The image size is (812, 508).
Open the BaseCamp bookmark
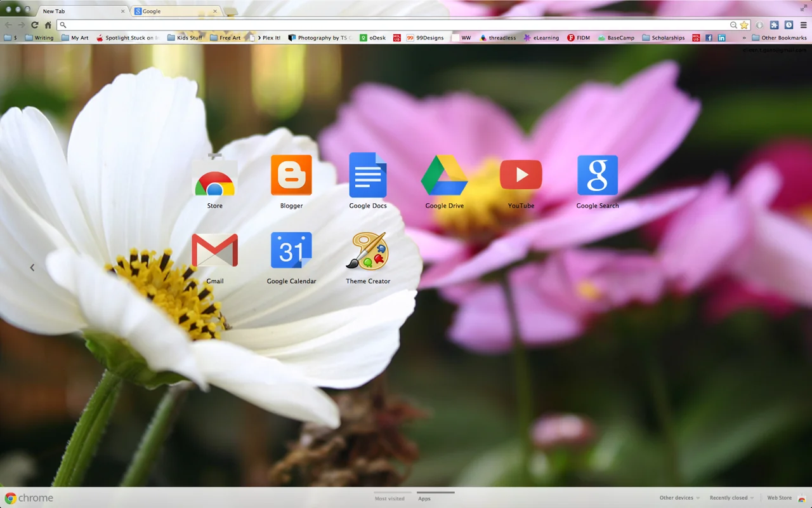click(616, 37)
